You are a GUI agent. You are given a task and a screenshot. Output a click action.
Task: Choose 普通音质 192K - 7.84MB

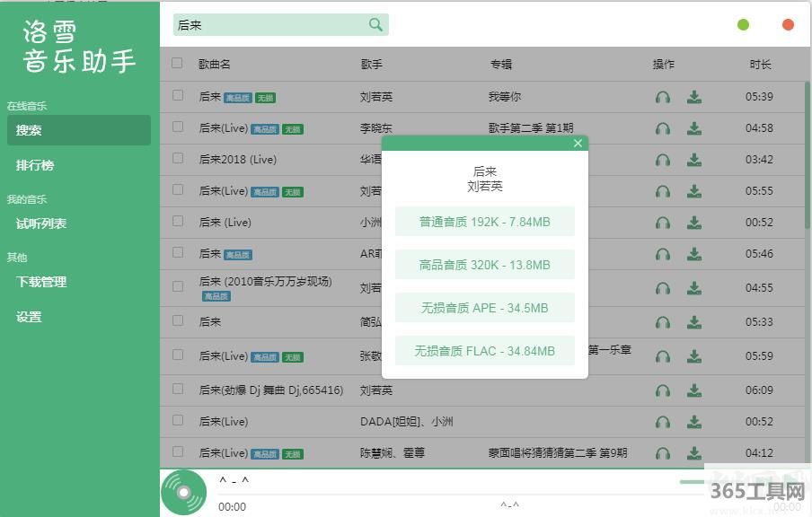484,222
